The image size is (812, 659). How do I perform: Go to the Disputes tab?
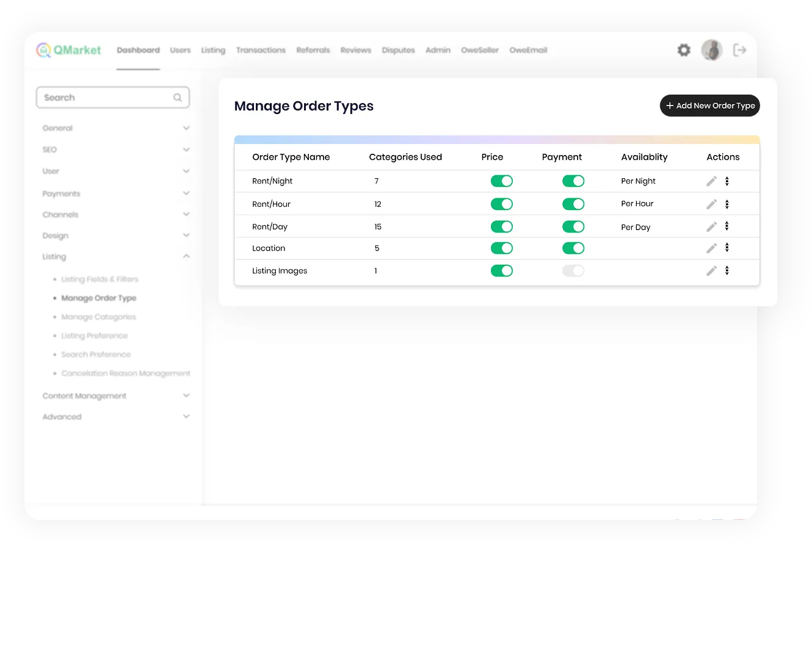click(398, 50)
